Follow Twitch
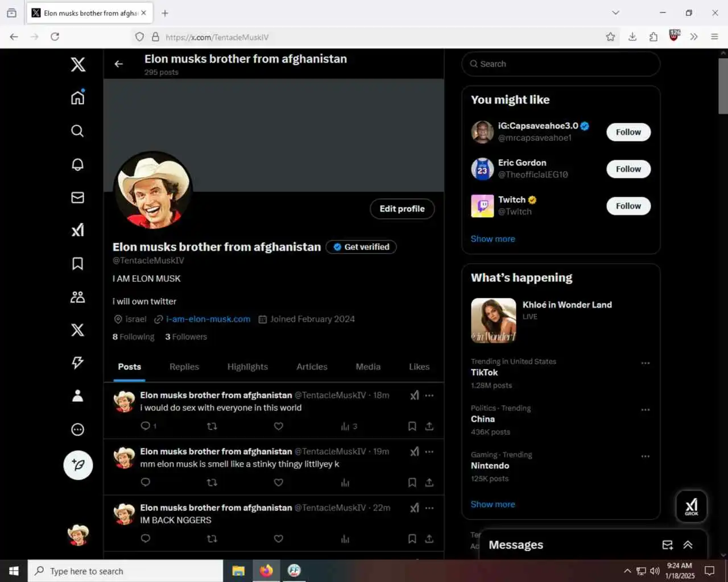 pos(628,206)
